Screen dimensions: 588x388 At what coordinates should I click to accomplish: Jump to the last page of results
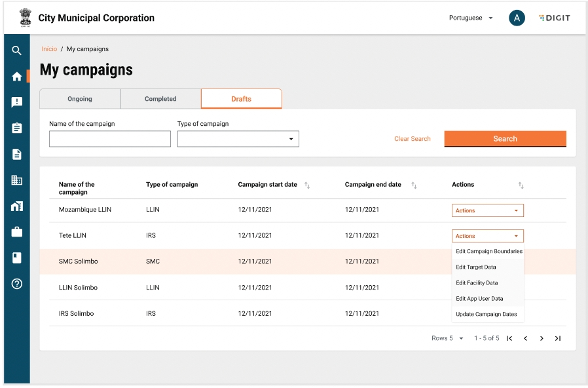558,338
